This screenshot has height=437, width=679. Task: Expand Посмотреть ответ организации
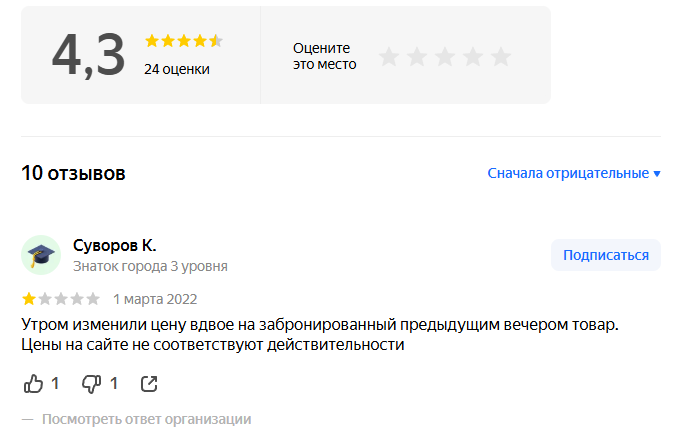point(146,419)
